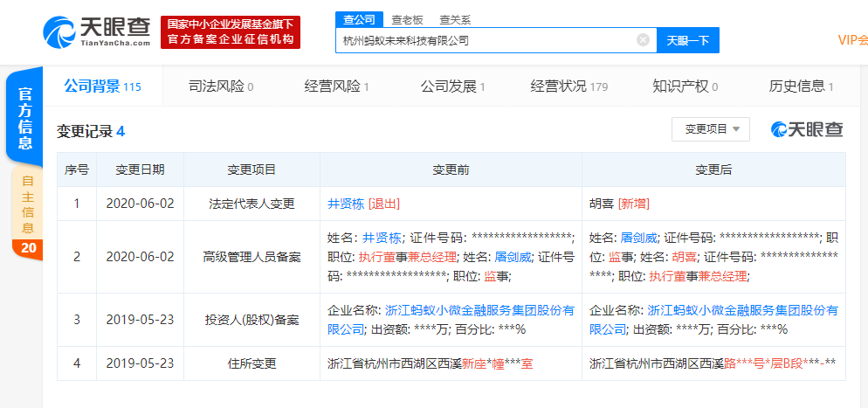868x408 pixels.
Task: Click the 变更前 column header
Action: [451, 170]
